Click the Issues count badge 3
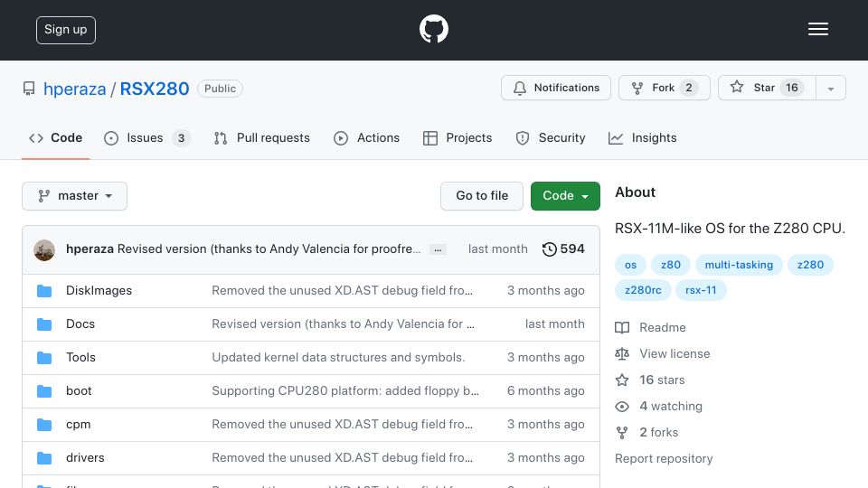Image resolution: width=868 pixels, height=488 pixels. point(181,137)
